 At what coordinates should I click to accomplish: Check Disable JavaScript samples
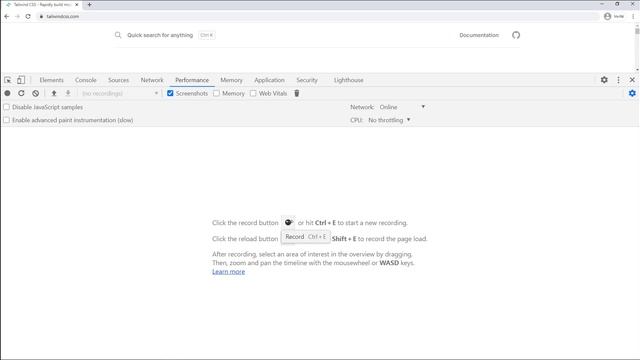[x=7, y=107]
